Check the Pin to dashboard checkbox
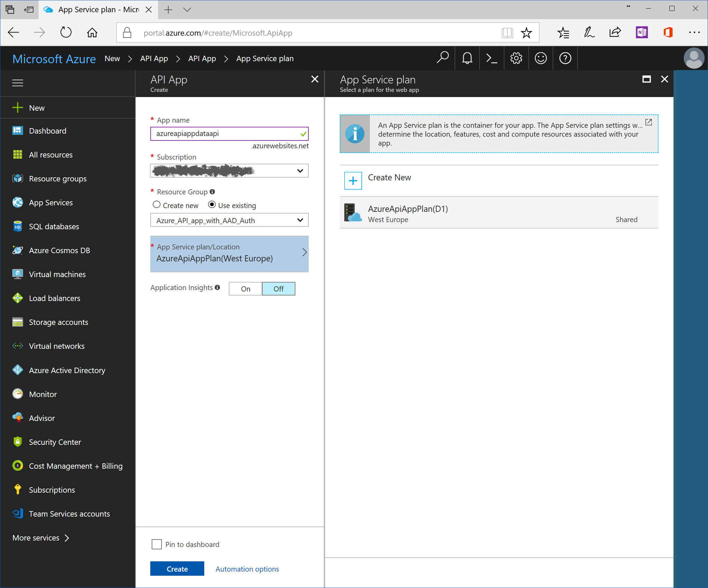This screenshot has width=708, height=588. click(x=157, y=544)
